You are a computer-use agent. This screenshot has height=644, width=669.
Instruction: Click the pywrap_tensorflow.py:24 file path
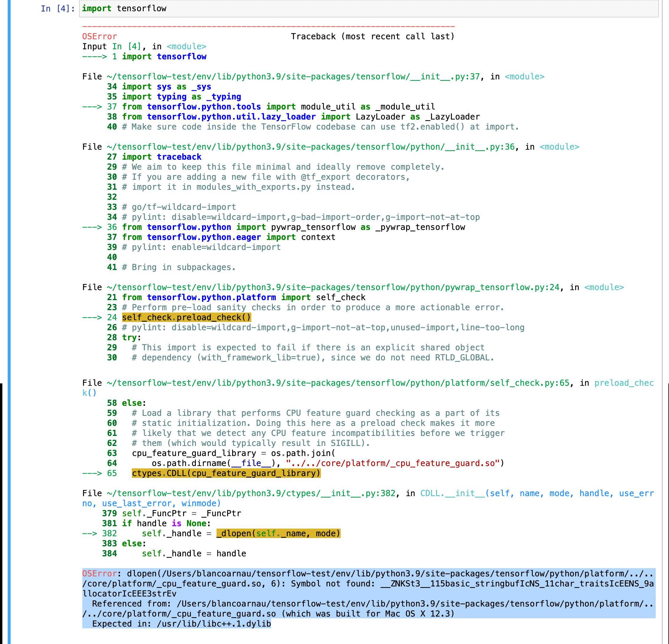(333, 287)
